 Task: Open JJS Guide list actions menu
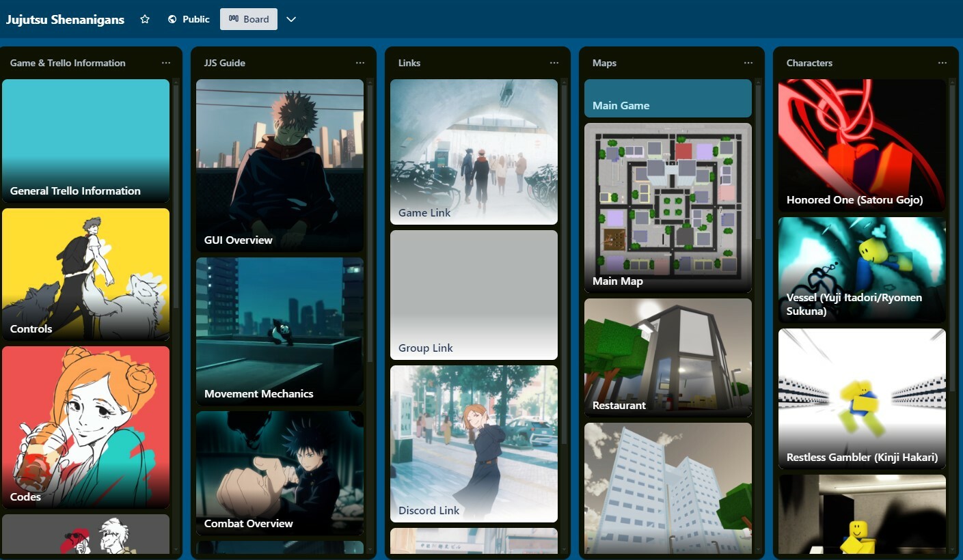click(x=360, y=63)
